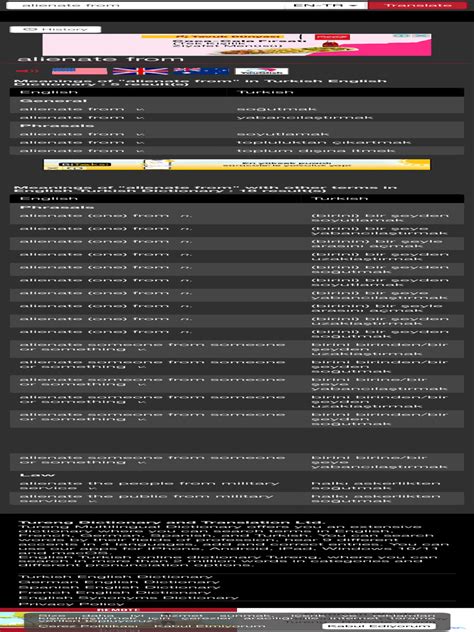Open Turkish English Dictionary footer link
Viewport: 474px width, 632px height.
point(116,577)
